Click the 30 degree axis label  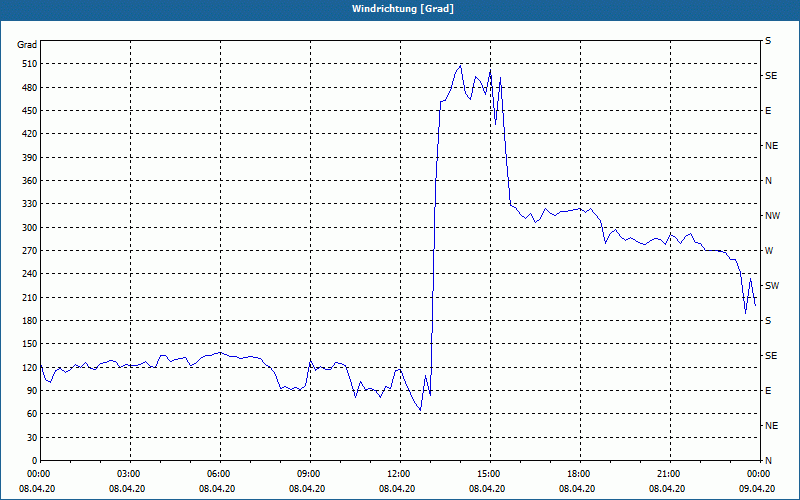(x=33, y=438)
